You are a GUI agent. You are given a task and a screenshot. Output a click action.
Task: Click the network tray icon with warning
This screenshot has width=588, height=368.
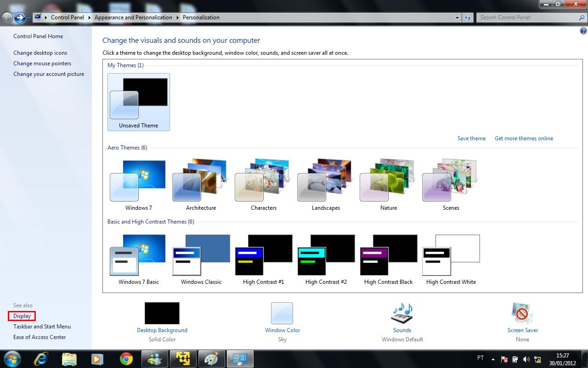(x=537, y=359)
